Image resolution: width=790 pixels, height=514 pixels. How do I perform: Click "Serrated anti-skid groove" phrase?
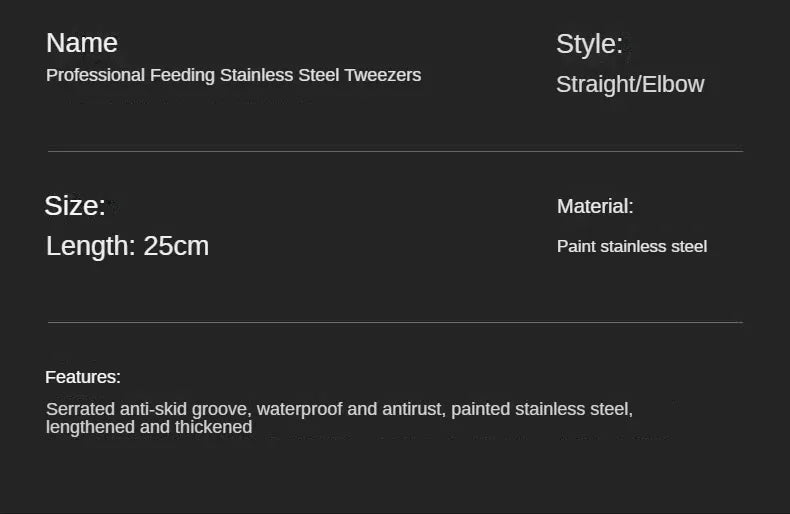click(x=149, y=409)
